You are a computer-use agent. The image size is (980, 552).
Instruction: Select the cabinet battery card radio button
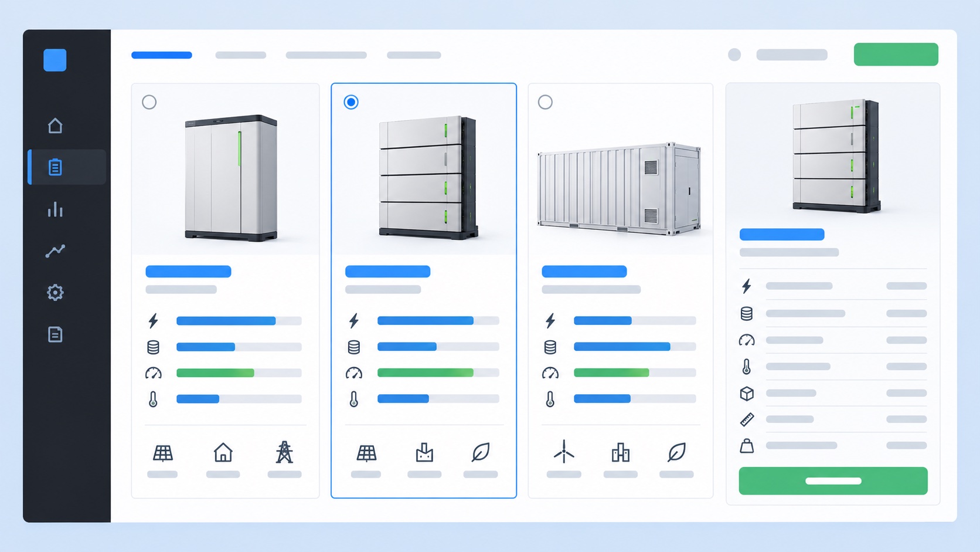[149, 102]
